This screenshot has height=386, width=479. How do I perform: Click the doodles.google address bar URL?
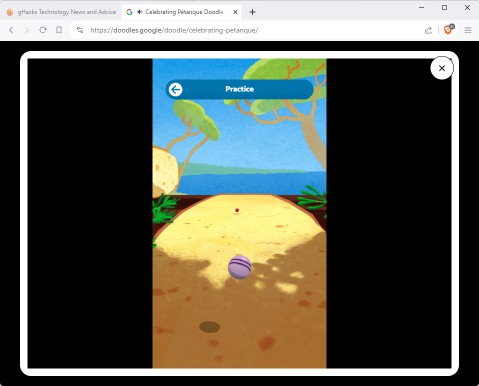174,30
